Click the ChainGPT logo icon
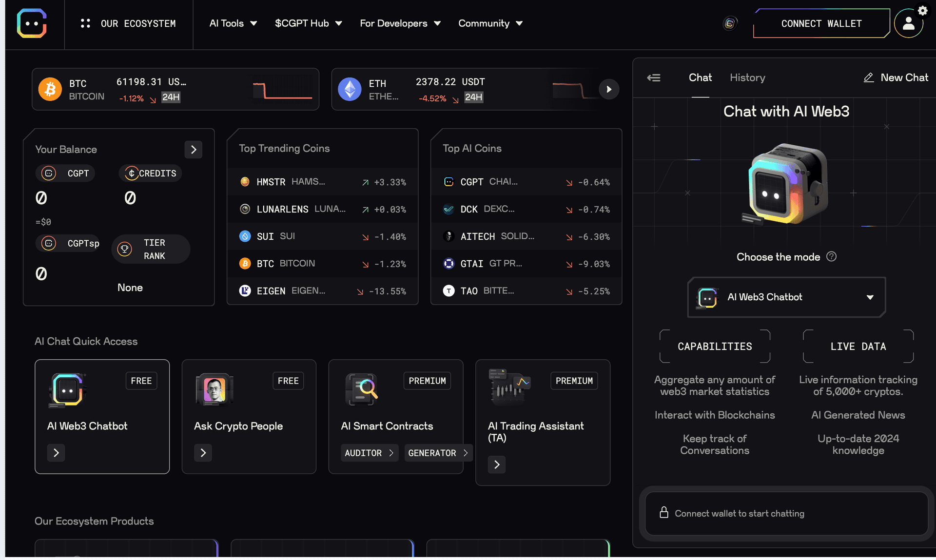The image size is (936, 560). [x=32, y=23]
